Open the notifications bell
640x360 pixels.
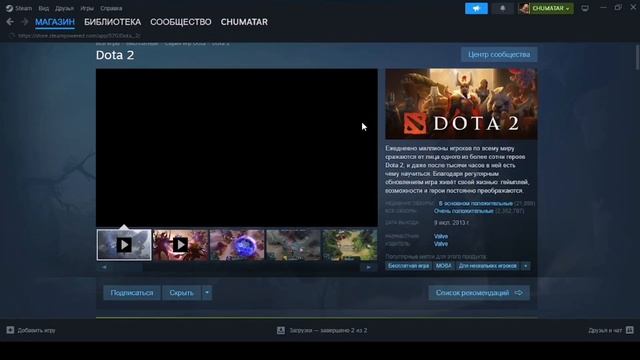coord(502,8)
